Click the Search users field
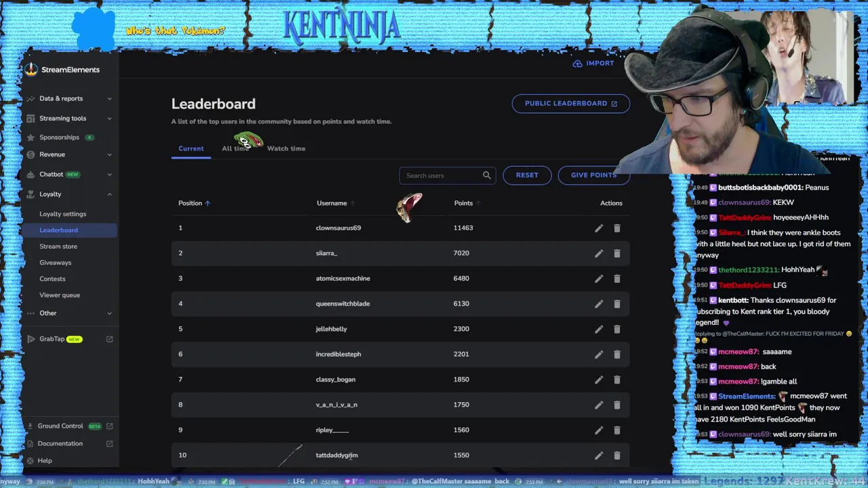This screenshot has width=868, height=488. pyautogui.click(x=447, y=176)
